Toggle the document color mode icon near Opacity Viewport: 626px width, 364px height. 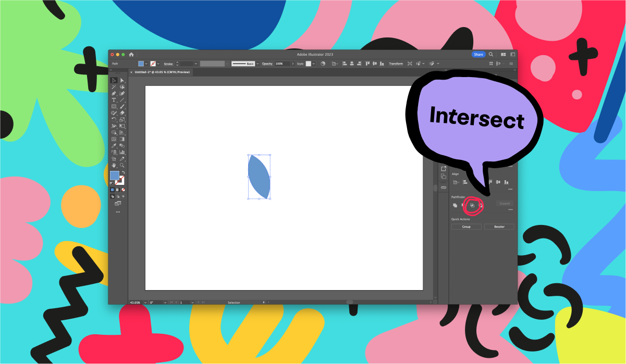pyautogui.click(x=323, y=64)
